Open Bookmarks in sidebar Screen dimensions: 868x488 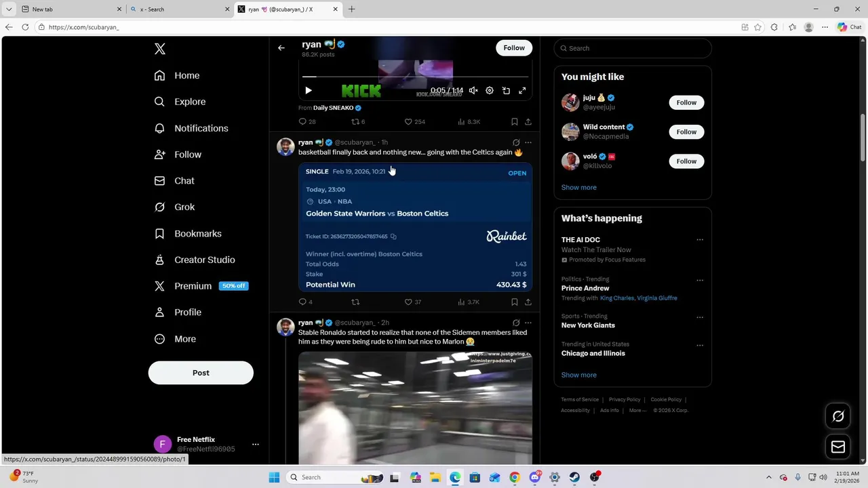click(189, 234)
